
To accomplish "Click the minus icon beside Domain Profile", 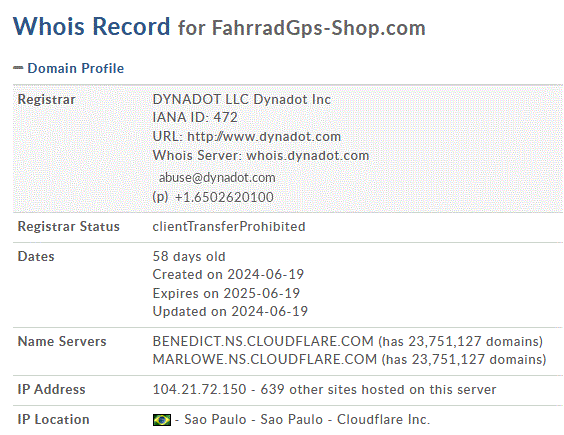I will coord(18,68).
